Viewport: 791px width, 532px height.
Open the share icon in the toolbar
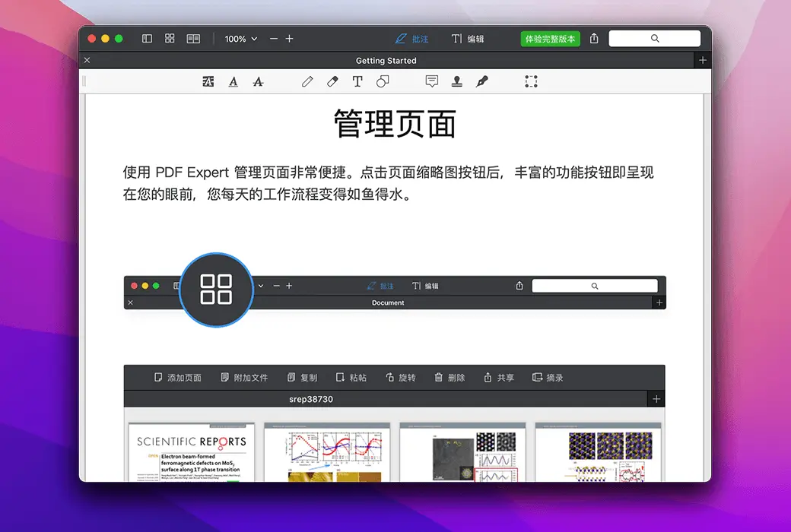point(594,38)
